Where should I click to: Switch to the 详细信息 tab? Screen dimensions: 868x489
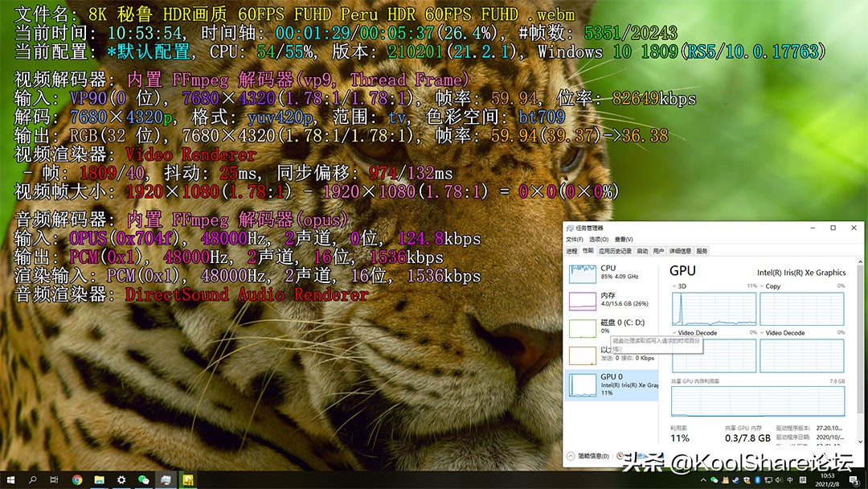click(681, 251)
